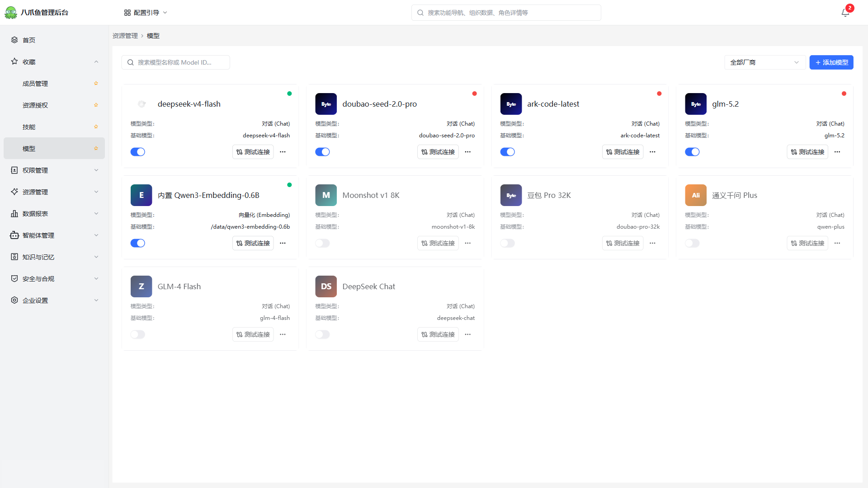Test connection for Qwen3-Embedding-0.6B
The image size is (868, 488).
point(253,243)
